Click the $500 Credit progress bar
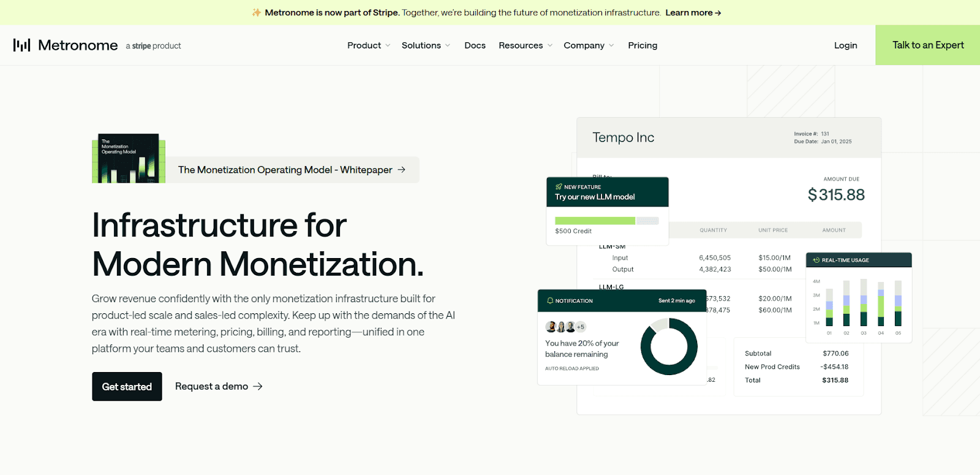The height and width of the screenshot is (475, 980). tap(606, 221)
